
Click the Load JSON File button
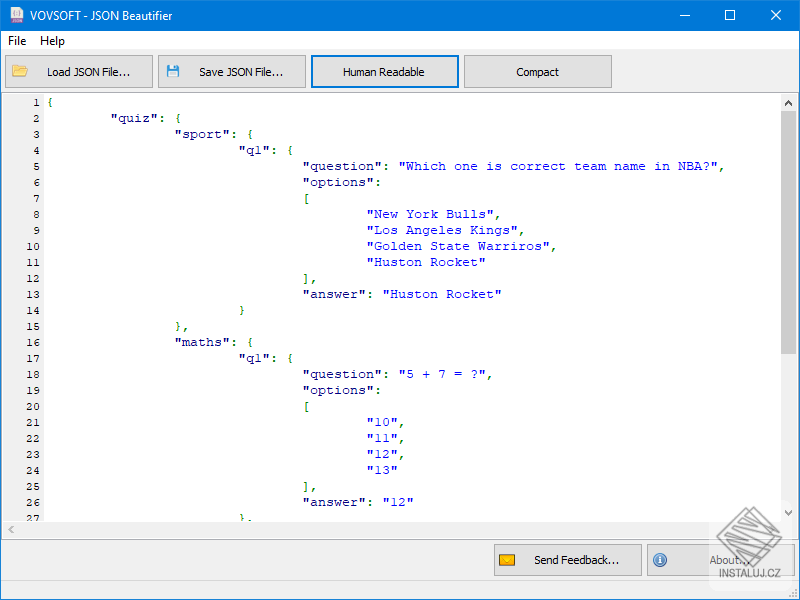pyautogui.click(x=78, y=71)
